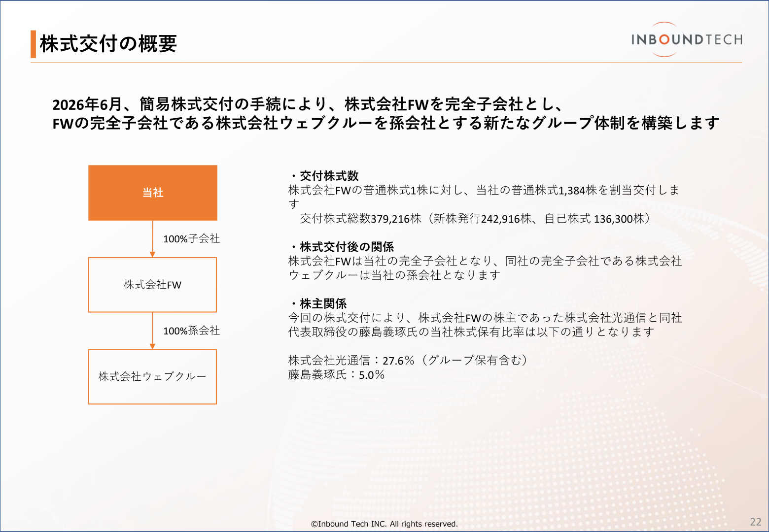The width and height of the screenshot is (769, 532).
Task: Click the copyright notice ©Inbound Tech INC.
Action: [384, 524]
